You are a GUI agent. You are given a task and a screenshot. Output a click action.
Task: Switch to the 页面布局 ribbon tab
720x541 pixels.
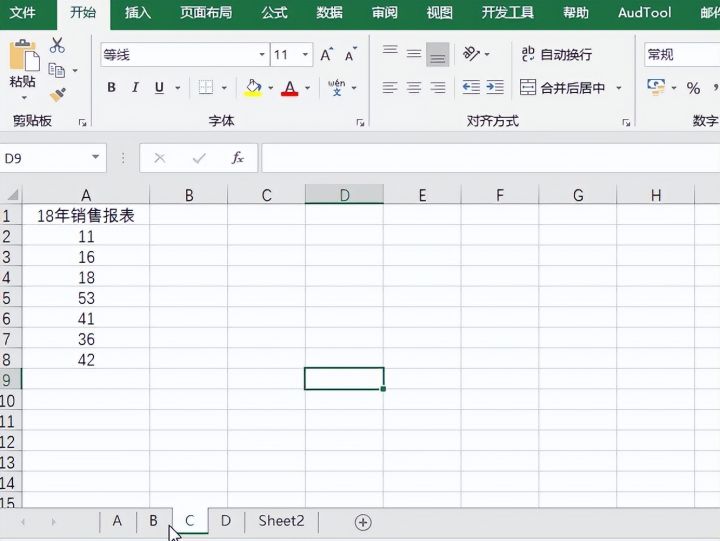[206, 12]
